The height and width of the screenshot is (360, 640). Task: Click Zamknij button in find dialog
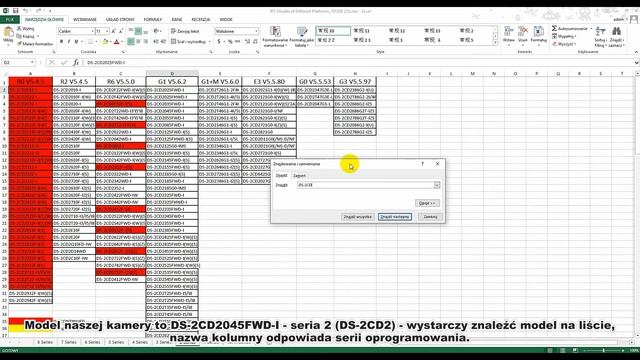click(x=430, y=217)
